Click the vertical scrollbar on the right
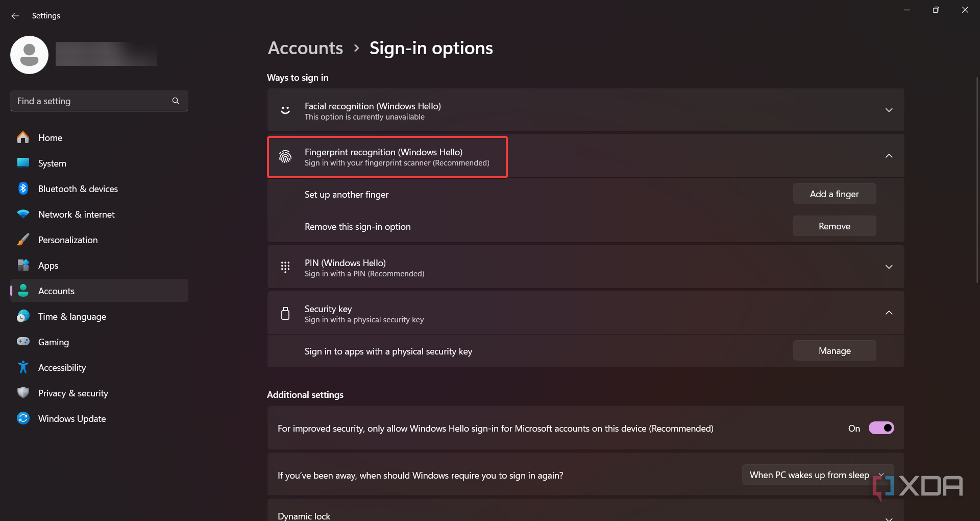Viewport: 980px width, 521px height. click(977, 179)
